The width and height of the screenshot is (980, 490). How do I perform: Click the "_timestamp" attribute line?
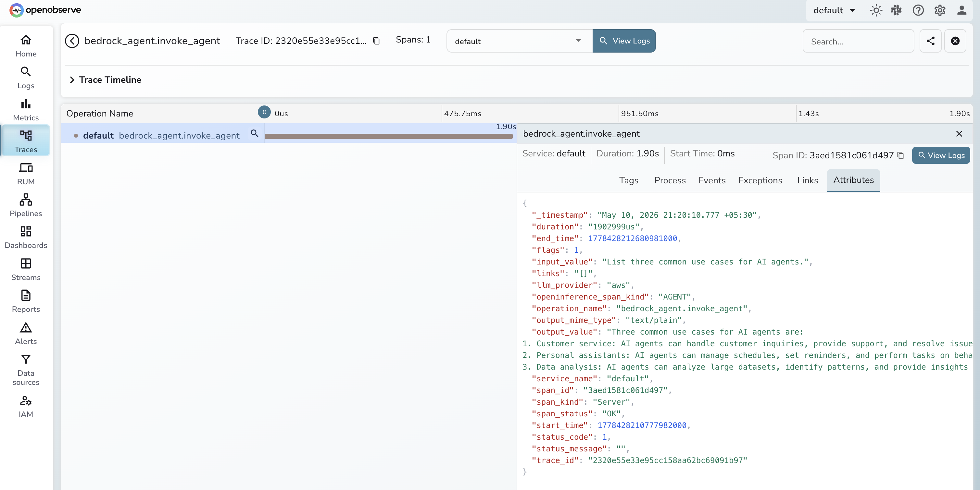tap(646, 215)
